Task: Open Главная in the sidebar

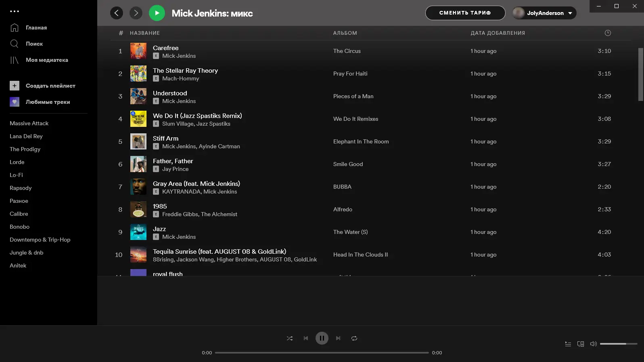Action: (x=36, y=27)
